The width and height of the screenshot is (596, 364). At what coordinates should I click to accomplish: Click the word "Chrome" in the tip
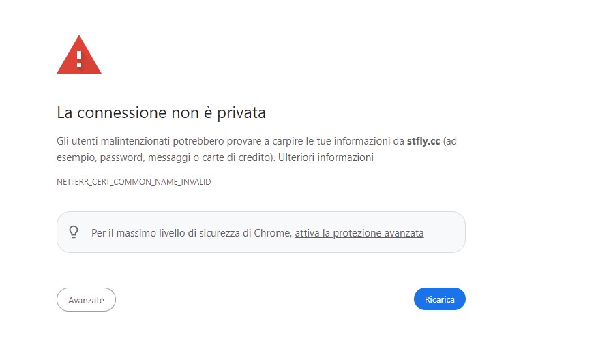pyautogui.click(x=272, y=233)
